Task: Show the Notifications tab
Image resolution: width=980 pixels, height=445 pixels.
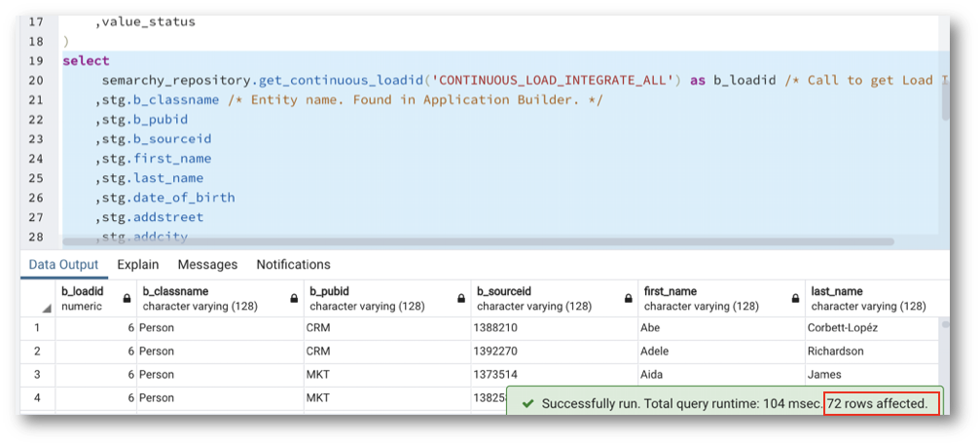Action: tap(293, 264)
